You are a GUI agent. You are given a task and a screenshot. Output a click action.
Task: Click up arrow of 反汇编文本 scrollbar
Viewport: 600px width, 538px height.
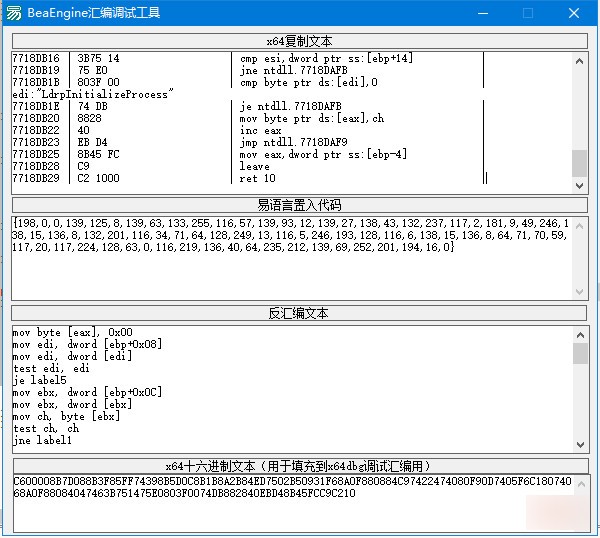click(580, 335)
